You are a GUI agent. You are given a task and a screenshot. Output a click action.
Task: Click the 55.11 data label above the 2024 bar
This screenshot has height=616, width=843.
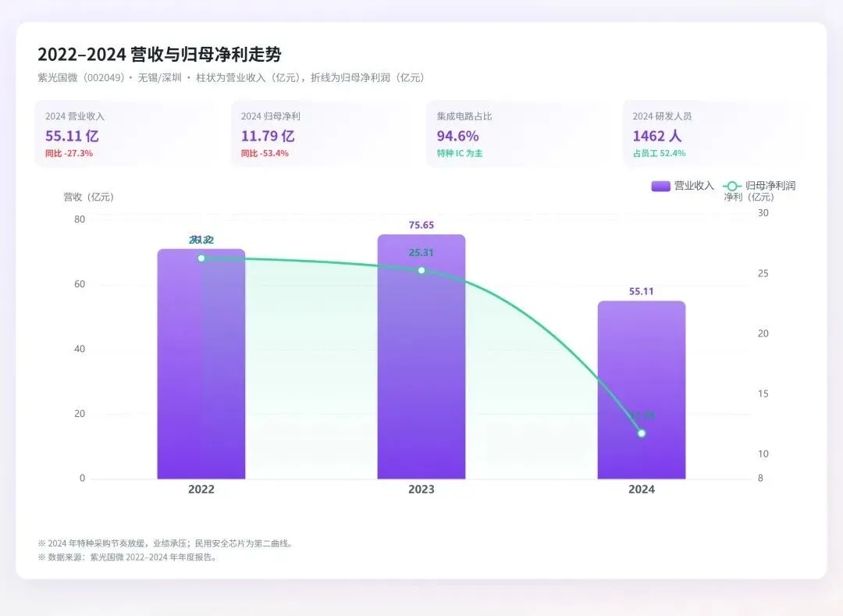point(642,291)
